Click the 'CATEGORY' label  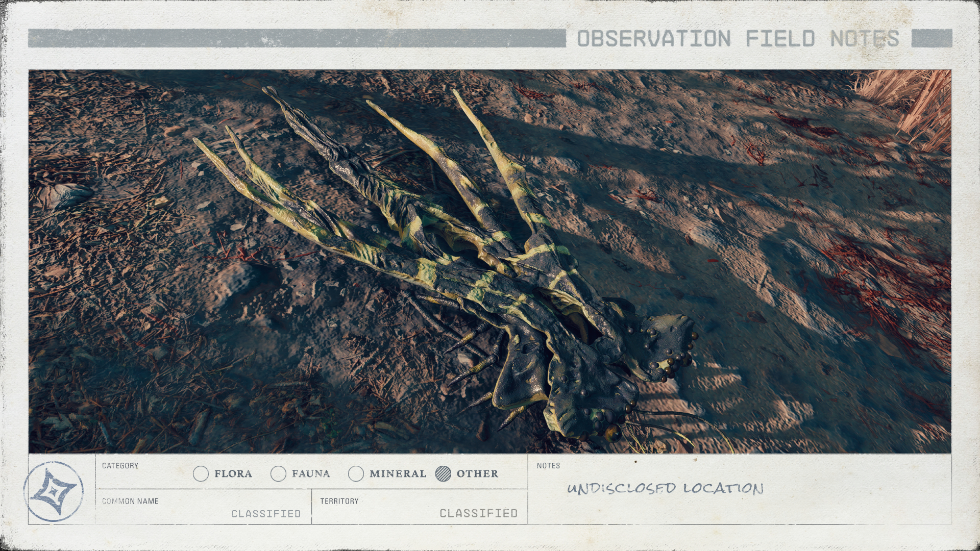click(x=120, y=466)
